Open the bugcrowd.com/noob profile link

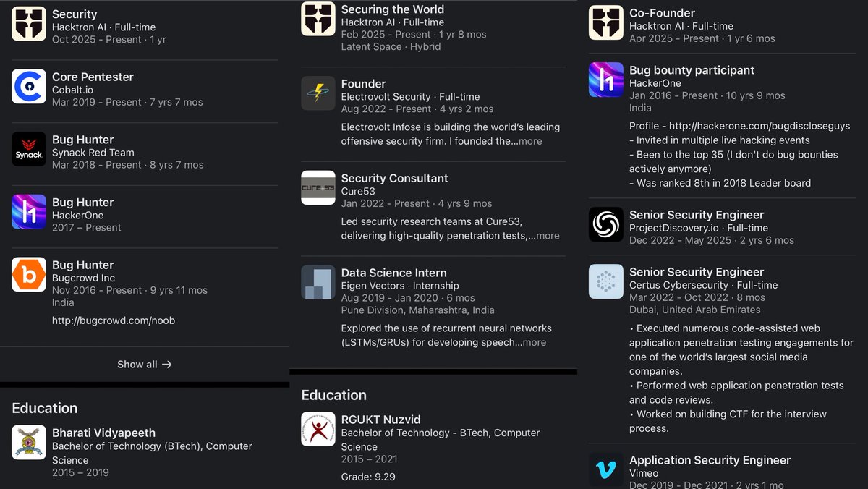[114, 320]
